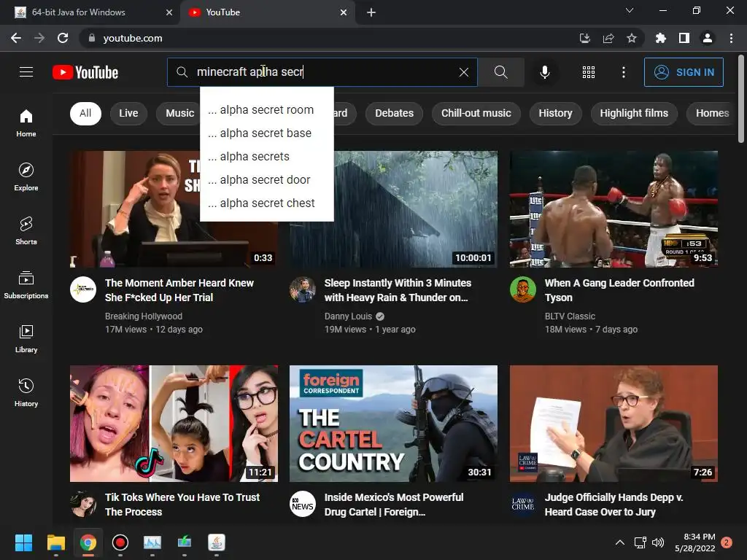
Task: Select suggestion "alpha secrets"
Action: click(266, 157)
